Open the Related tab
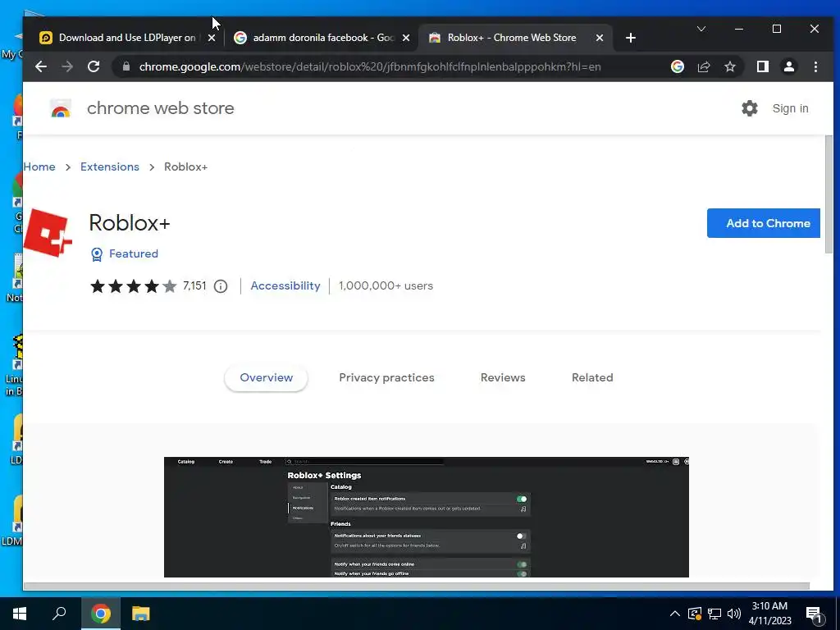The width and height of the screenshot is (840, 630). tap(592, 377)
